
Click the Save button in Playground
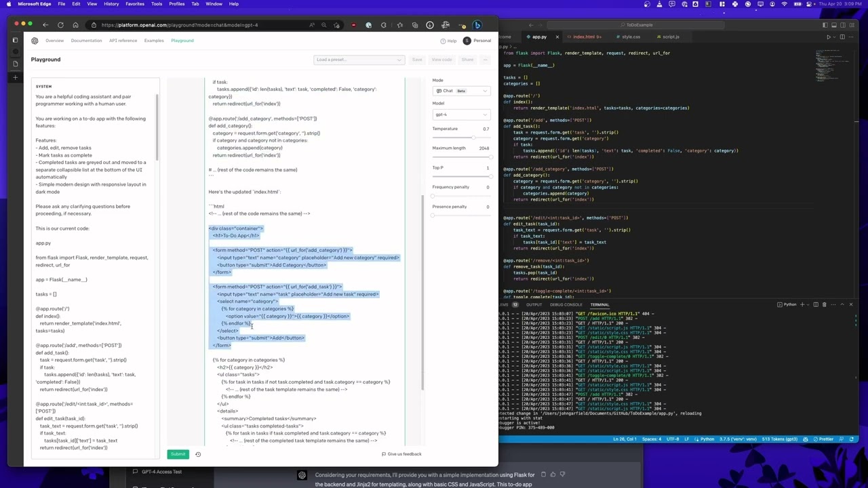417,60
